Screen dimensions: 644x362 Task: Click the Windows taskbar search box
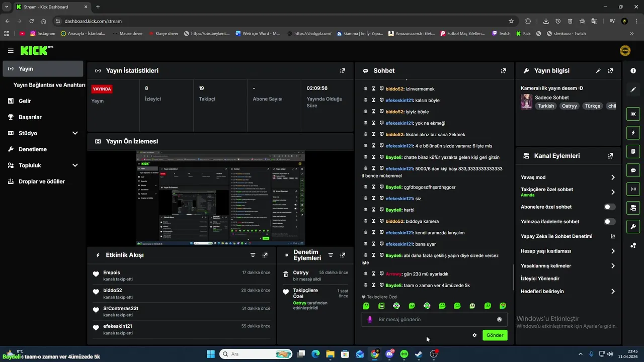pyautogui.click(x=256, y=354)
